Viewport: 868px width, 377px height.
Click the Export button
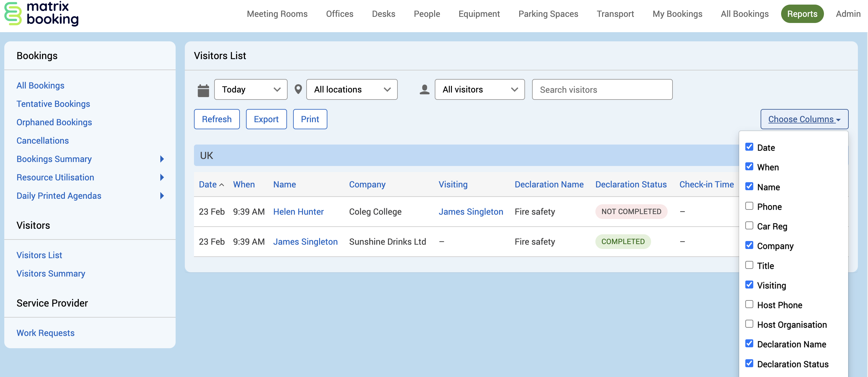(x=266, y=119)
